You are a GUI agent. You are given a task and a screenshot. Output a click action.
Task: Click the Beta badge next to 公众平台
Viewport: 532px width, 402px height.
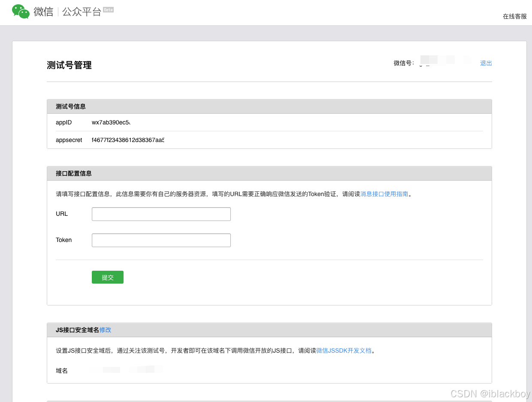108,9
